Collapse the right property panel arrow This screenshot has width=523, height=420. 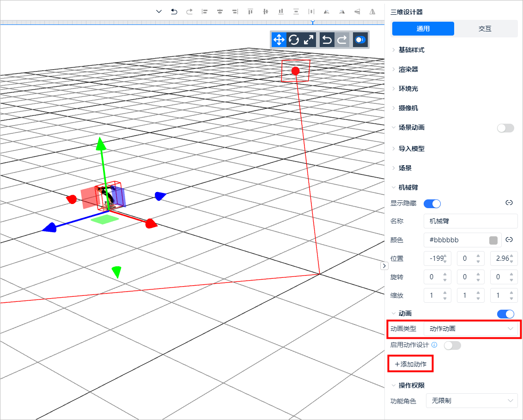pyautogui.click(x=384, y=266)
